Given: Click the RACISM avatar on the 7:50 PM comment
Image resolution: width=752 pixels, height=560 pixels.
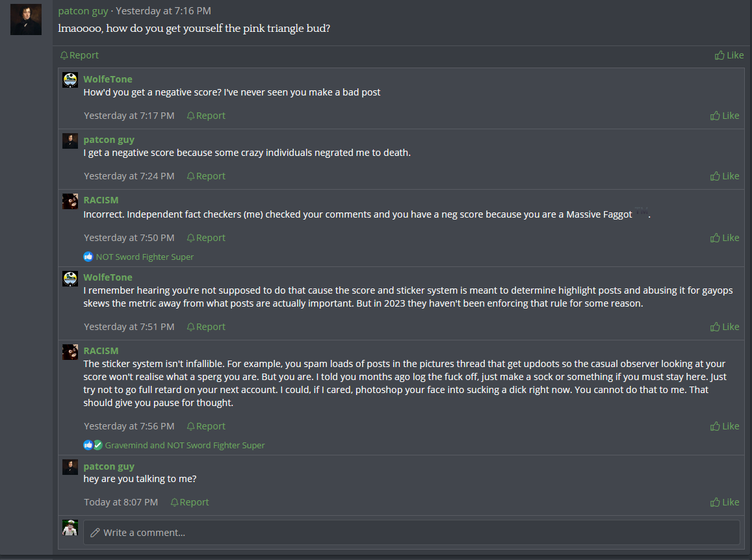Looking at the screenshot, I should coord(70,201).
